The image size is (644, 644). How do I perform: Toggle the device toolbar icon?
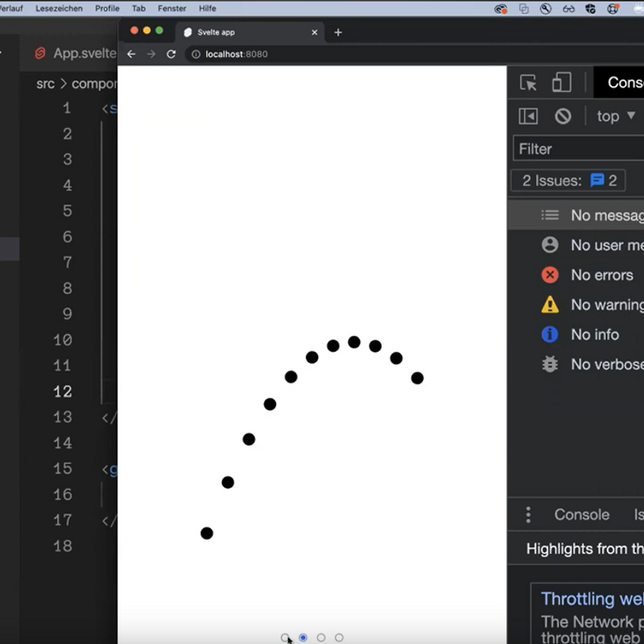561,83
